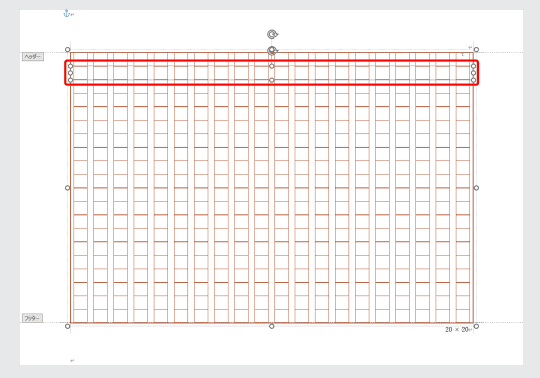Click the highlighted row's top-center handle
540x378 pixels.
click(x=272, y=66)
